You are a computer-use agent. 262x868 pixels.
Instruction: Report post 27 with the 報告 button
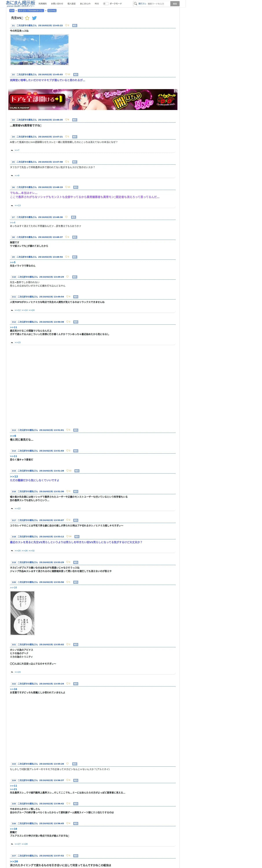pos(76,856)
